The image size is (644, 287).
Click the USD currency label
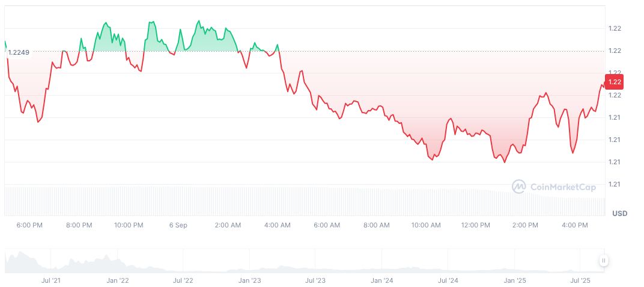point(619,214)
